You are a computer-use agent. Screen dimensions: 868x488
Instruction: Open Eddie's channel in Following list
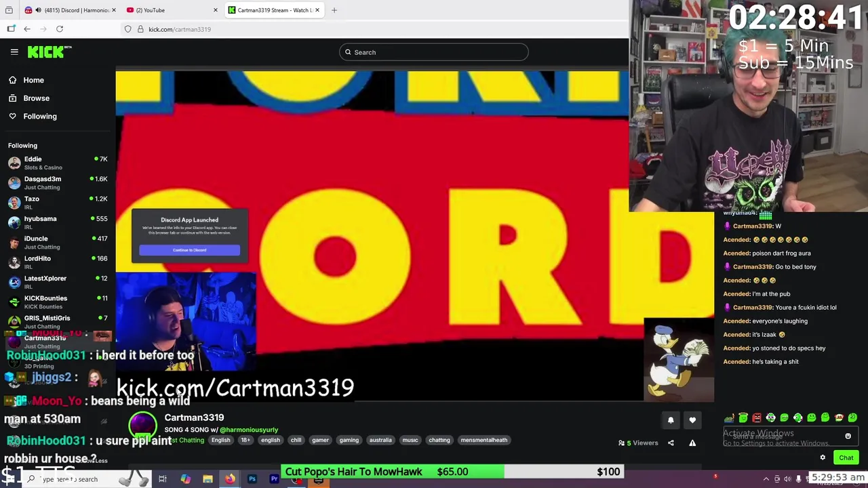pos(58,163)
